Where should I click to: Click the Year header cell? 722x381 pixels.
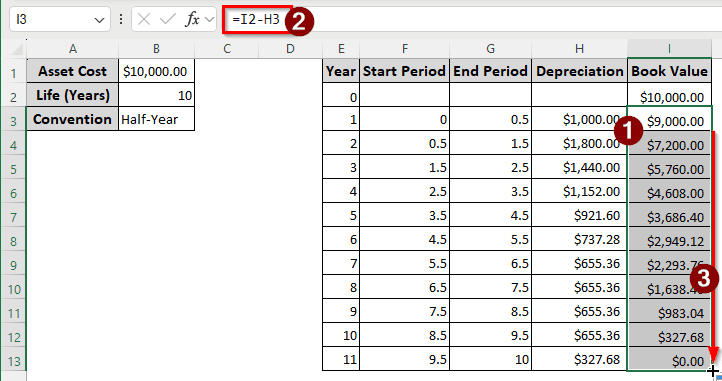click(x=341, y=71)
